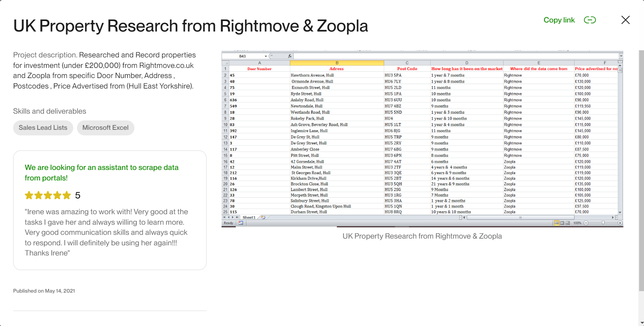Select column C header
The height and width of the screenshot is (326, 644).
pos(407,63)
